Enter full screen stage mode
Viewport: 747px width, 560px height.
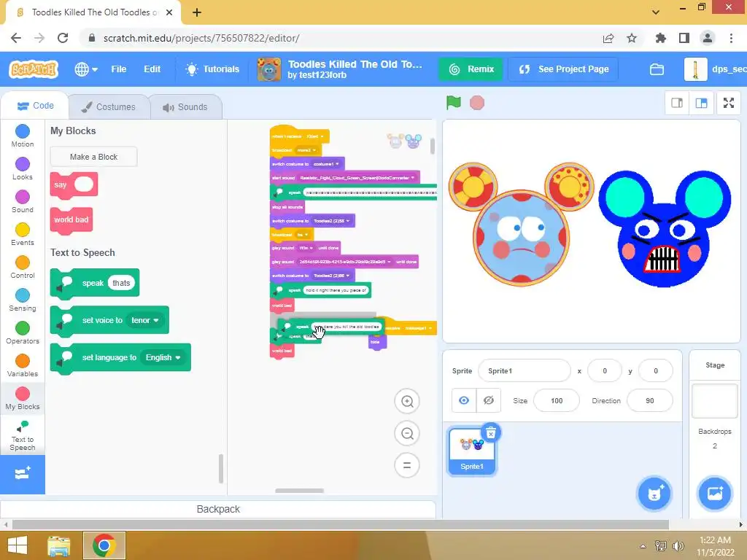coord(729,103)
